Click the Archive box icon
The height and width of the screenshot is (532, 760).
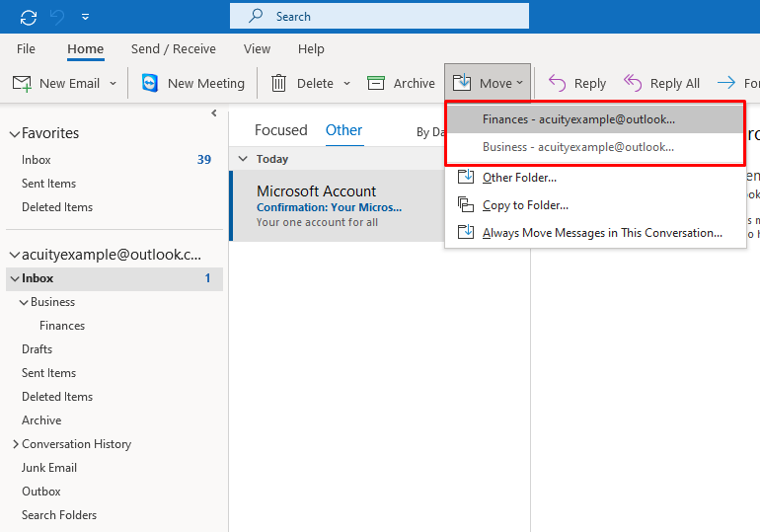[376, 83]
